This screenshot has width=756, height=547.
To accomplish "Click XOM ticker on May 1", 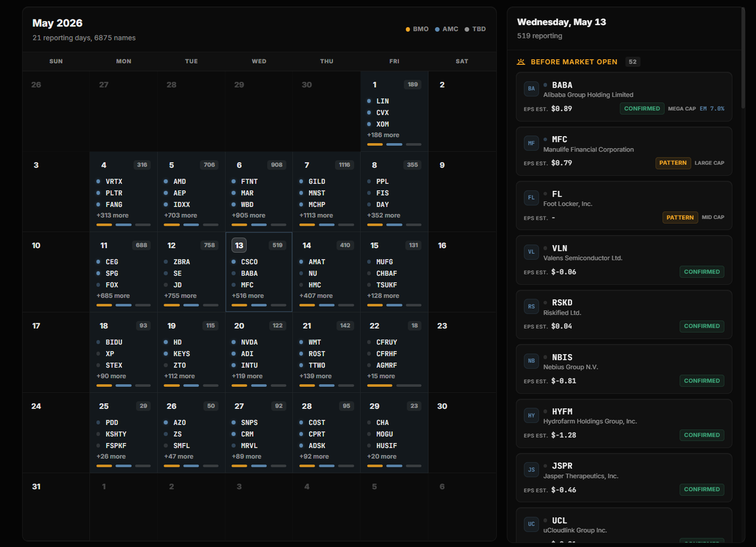I will [x=382, y=124].
